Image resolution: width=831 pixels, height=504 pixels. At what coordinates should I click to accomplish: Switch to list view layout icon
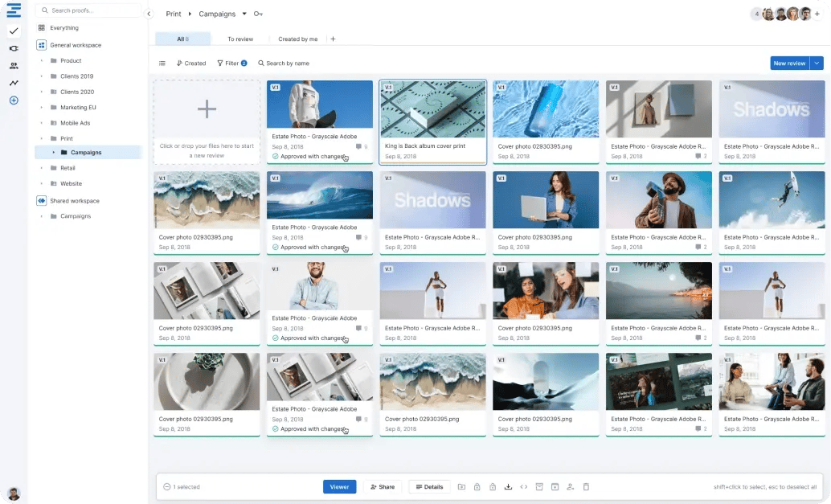[162, 64]
